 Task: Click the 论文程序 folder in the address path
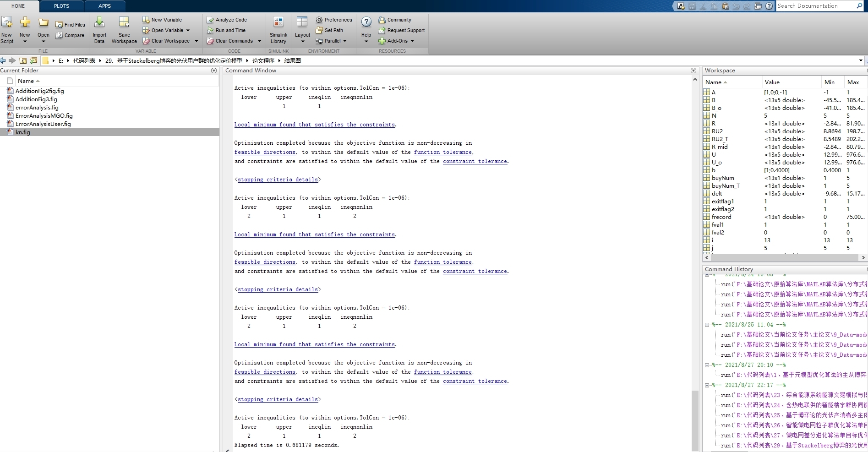pyautogui.click(x=263, y=60)
